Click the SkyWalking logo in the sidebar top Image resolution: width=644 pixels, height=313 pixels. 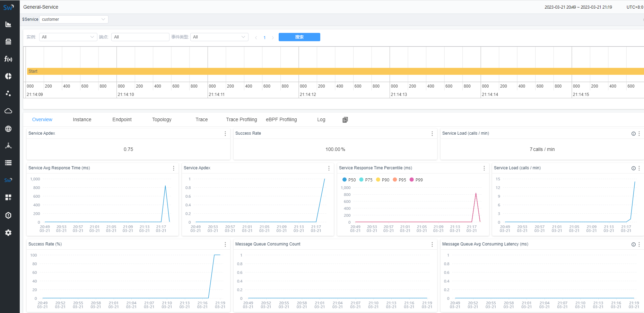(8, 7)
